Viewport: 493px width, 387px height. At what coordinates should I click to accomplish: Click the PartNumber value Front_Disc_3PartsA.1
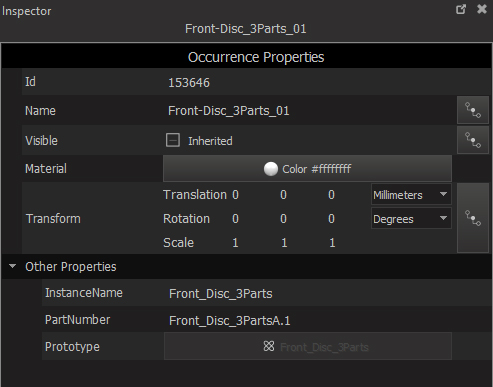tap(230, 321)
